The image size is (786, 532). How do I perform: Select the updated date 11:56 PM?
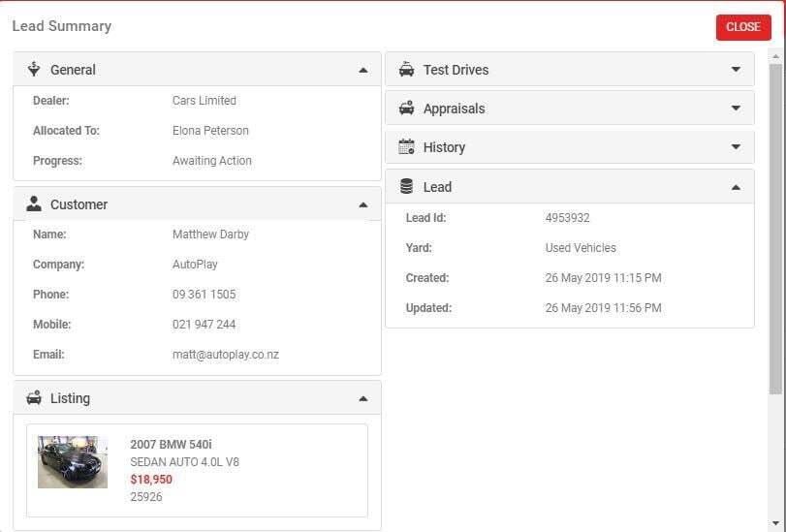pyautogui.click(x=603, y=308)
